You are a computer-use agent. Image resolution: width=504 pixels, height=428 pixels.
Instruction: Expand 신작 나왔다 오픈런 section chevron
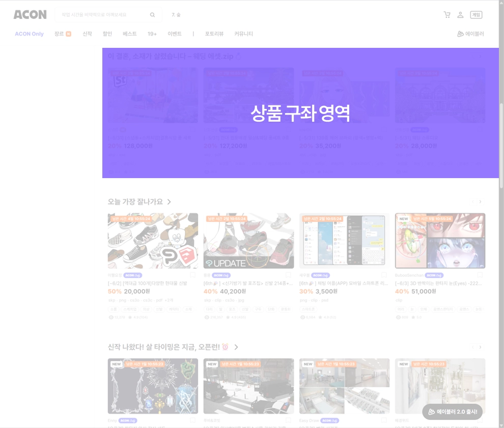point(236,347)
